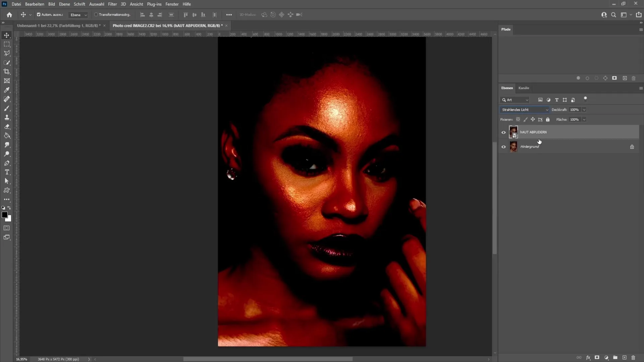Screen dimensions: 644x362
Task: Expand the Fläche fill slider arrow
Action: pos(584,119)
